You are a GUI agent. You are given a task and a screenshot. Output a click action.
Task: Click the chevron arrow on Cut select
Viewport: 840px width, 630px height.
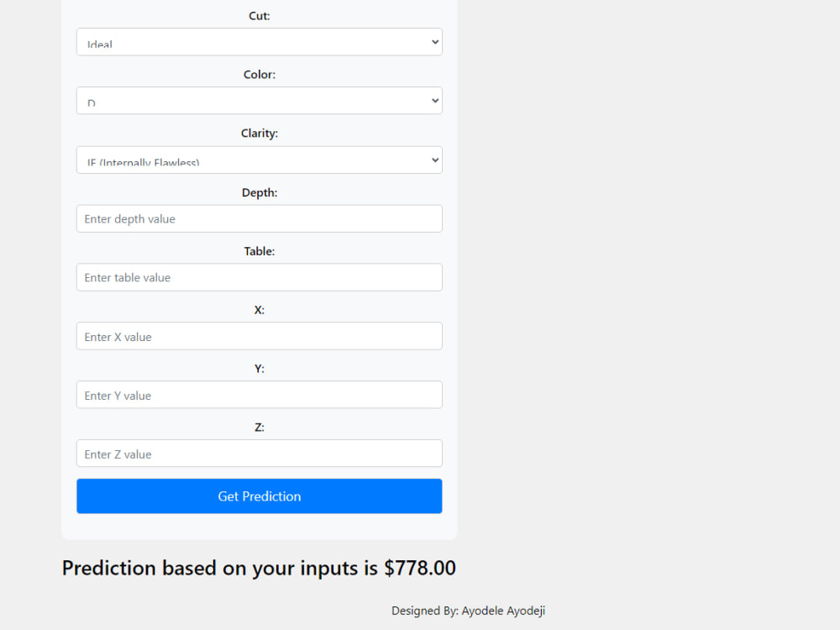pyautogui.click(x=435, y=42)
